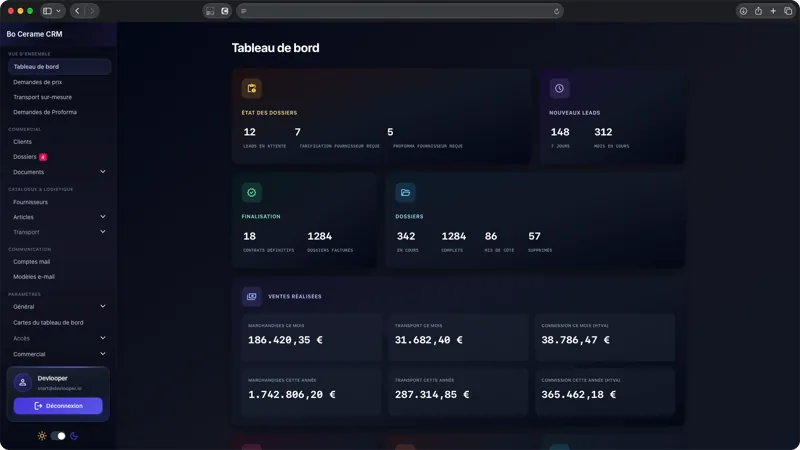Click the Safari share icon

coord(758,11)
